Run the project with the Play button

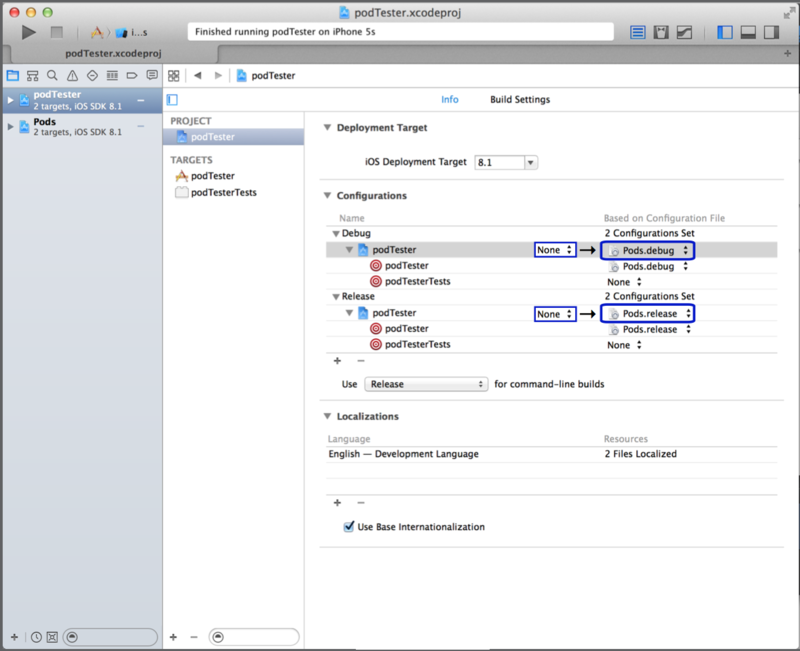point(29,32)
